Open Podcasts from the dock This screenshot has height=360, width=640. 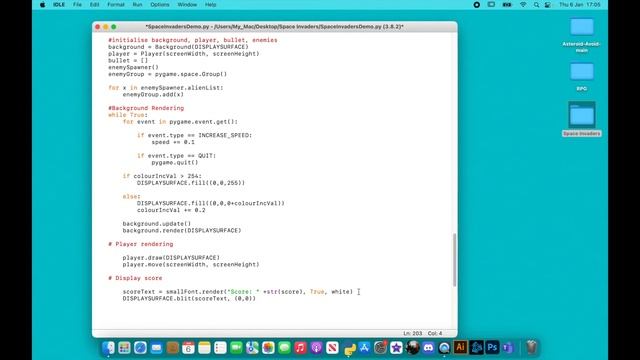(x=316, y=348)
